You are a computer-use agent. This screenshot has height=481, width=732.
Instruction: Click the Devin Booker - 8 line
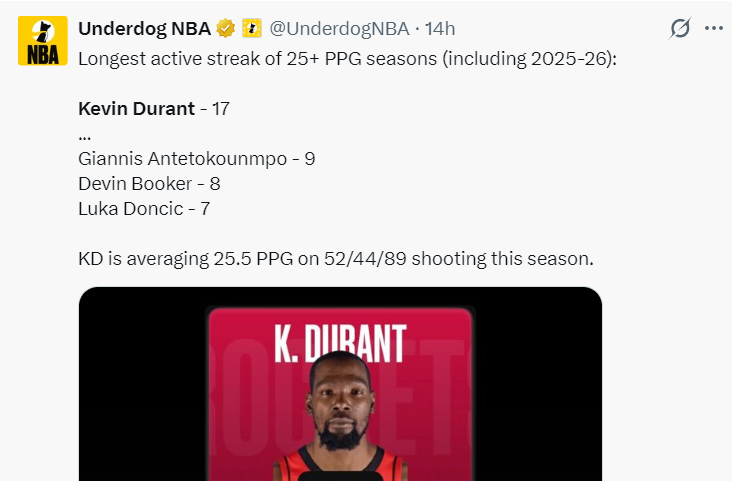coord(149,183)
